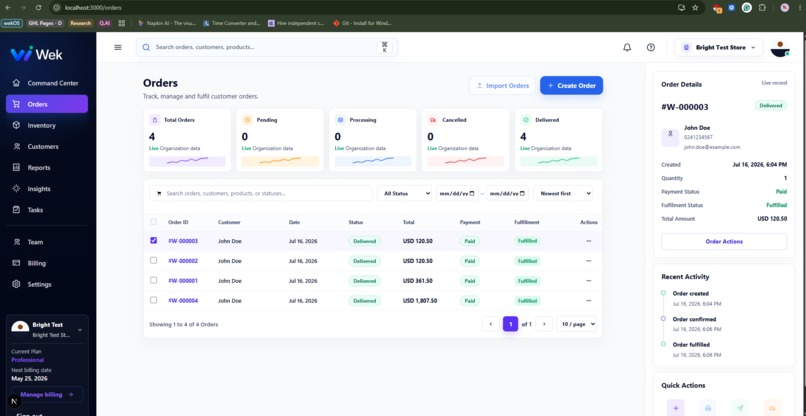
Task: Click the Order Actions button
Action: click(724, 241)
